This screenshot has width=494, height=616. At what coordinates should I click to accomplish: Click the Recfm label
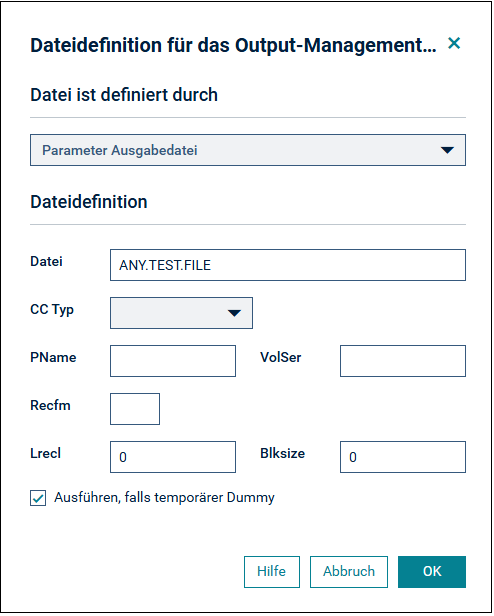[x=50, y=405]
